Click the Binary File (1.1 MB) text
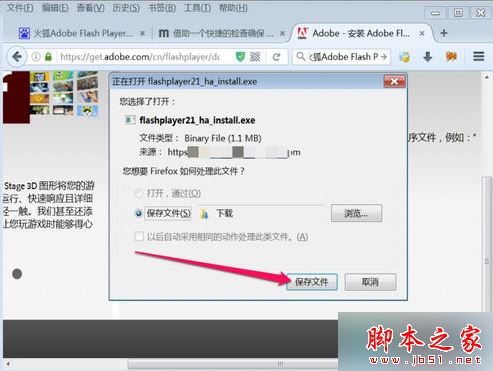Viewport: 493px width, 371px height. [x=223, y=138]
